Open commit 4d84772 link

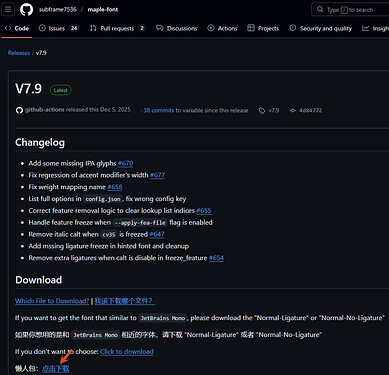click(x=310, y=110)
